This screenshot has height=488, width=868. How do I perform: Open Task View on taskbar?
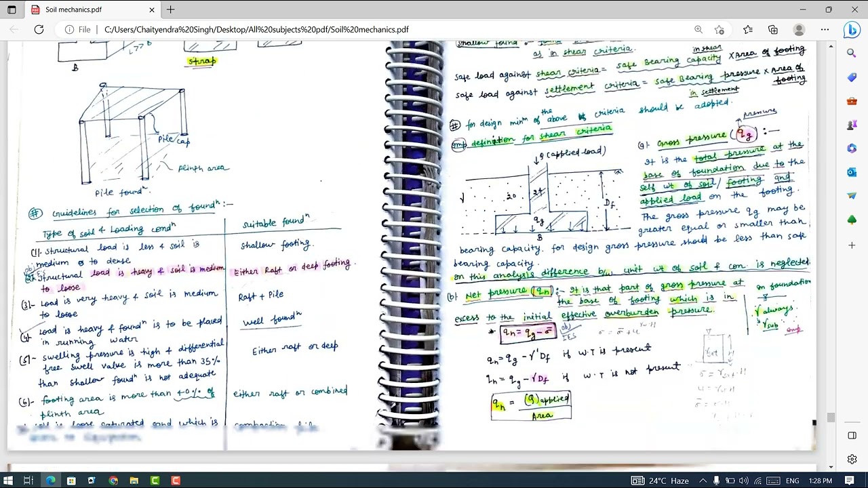28,481
